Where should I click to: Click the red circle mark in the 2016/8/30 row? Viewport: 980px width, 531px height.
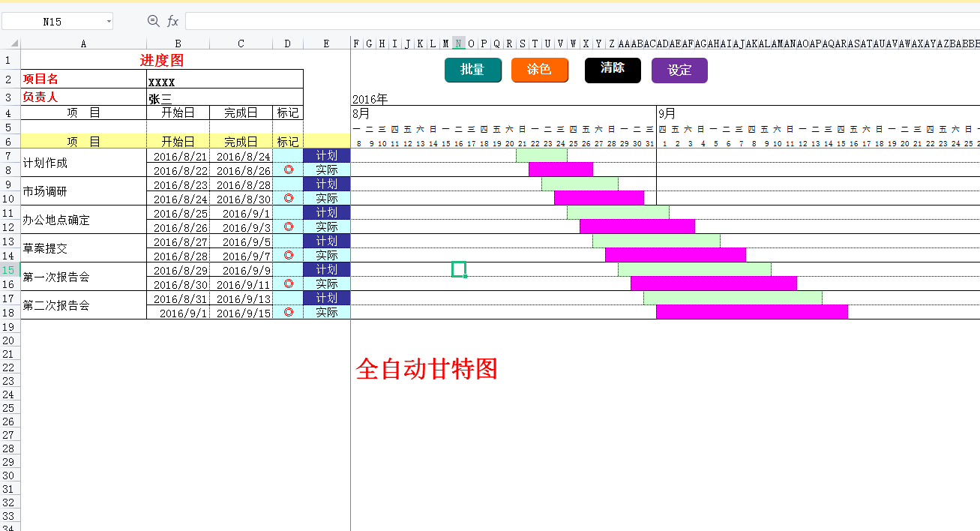point(289,283)
